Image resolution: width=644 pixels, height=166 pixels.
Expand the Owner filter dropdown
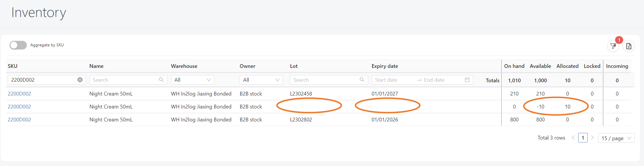pos(261,80)
